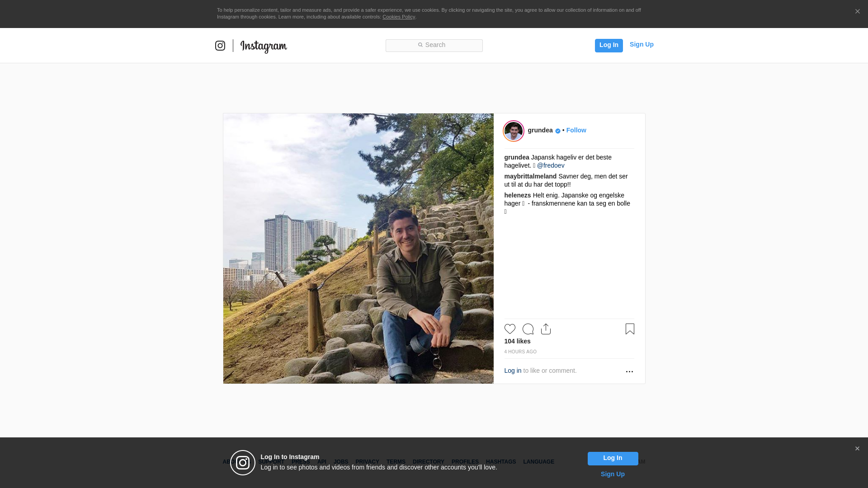The image size is (868, 488).
Task: Open commenter maybrittalmeland's profile
Action: [x=530, y=176]
